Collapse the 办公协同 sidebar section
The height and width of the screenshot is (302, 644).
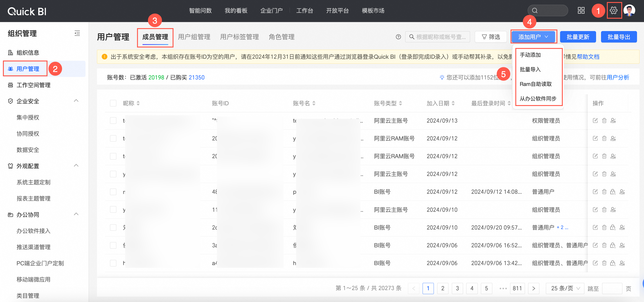coord(76,214)
